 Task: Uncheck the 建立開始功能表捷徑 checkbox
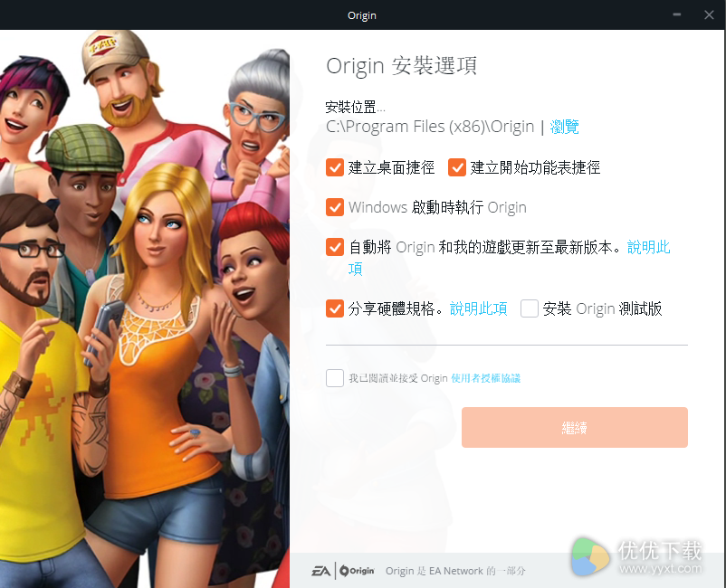point(457,167)
